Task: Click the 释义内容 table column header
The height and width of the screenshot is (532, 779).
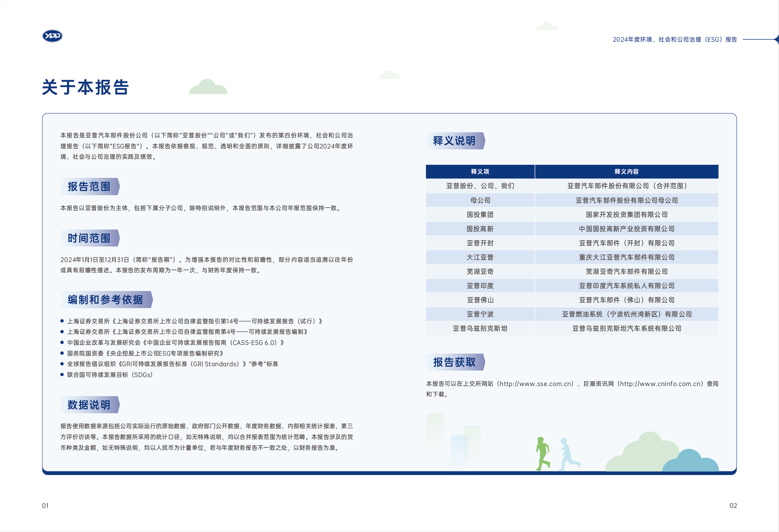Action: click(x=626, y=172)
